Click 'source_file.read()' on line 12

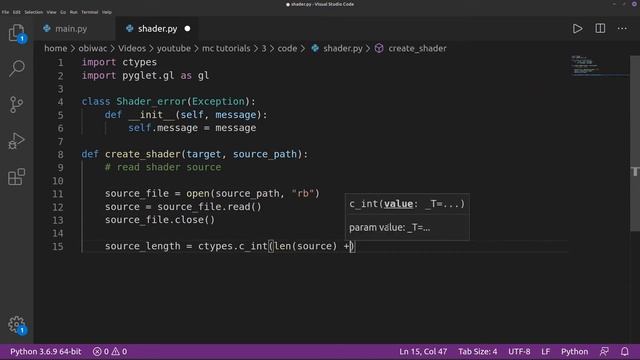[x=209, y=207]
